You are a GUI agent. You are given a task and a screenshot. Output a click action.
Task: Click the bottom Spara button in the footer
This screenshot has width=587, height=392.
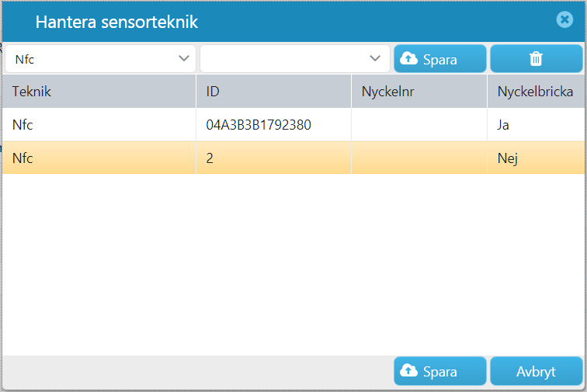pyautogui.click(x=440, y=371)
